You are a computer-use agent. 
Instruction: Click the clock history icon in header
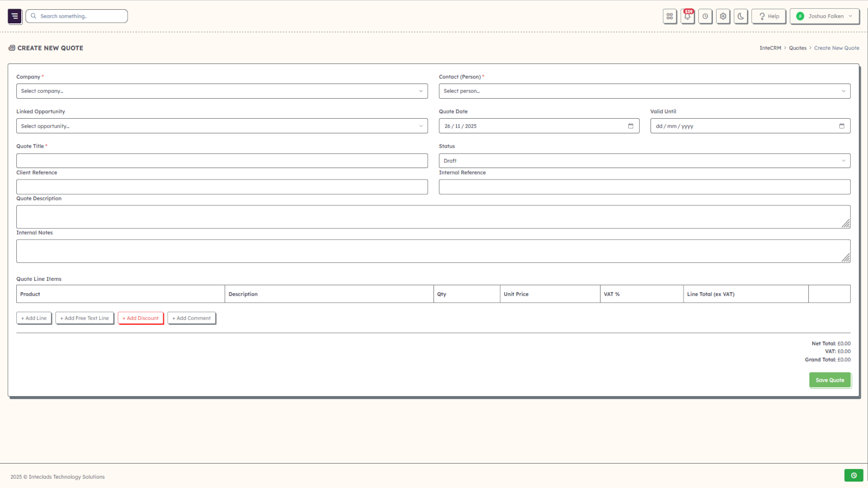pos(705,16)
